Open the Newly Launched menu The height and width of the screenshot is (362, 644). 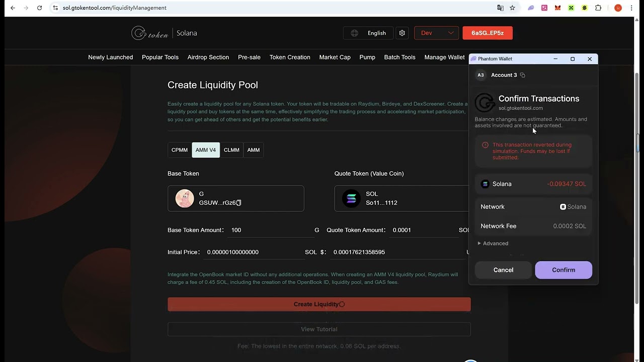pos(111,57)
